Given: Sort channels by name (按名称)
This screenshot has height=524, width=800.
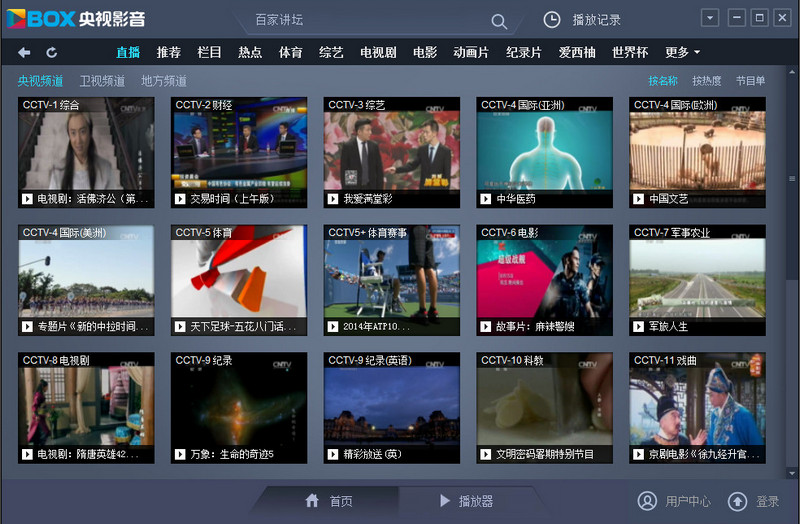Looking at the screenshot, I should point(662,81).
